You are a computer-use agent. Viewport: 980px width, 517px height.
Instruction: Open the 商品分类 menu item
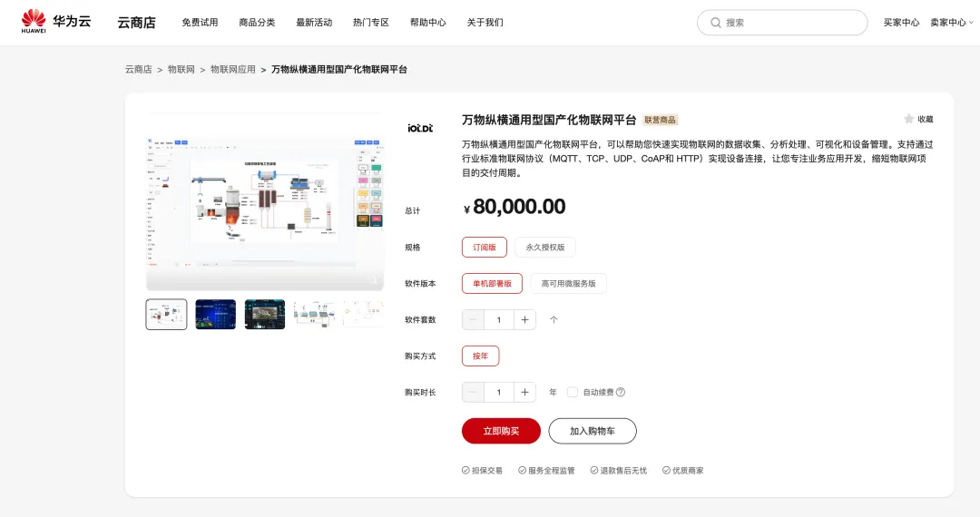coord(257,23)
